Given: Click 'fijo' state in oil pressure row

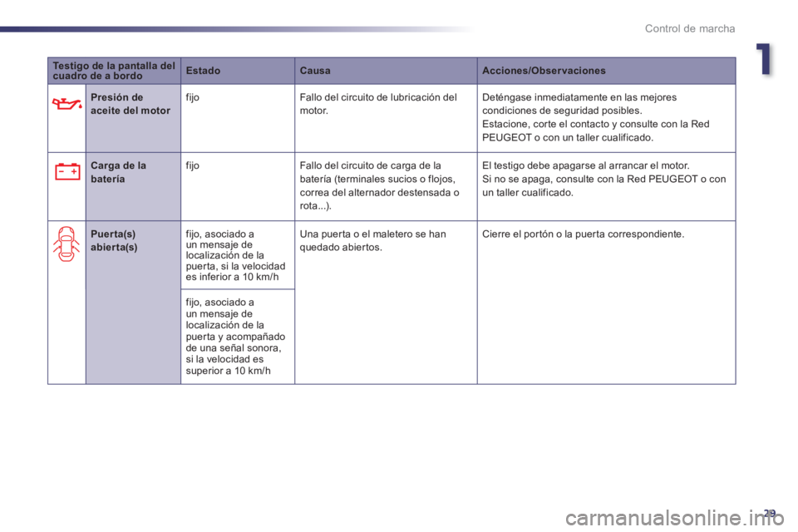Looking at the screenshot, I should click(x=192, y=97).
